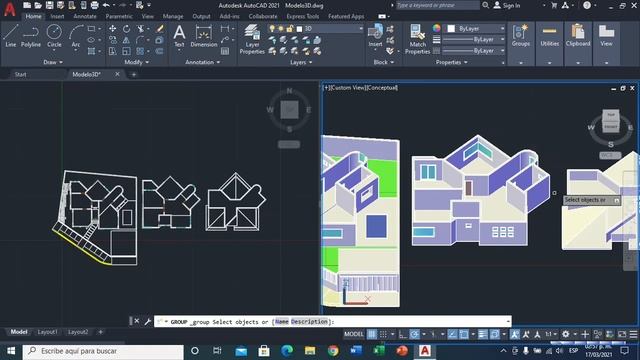
Task: Open the Parametric ribbon tab
Action: (119, 16)
